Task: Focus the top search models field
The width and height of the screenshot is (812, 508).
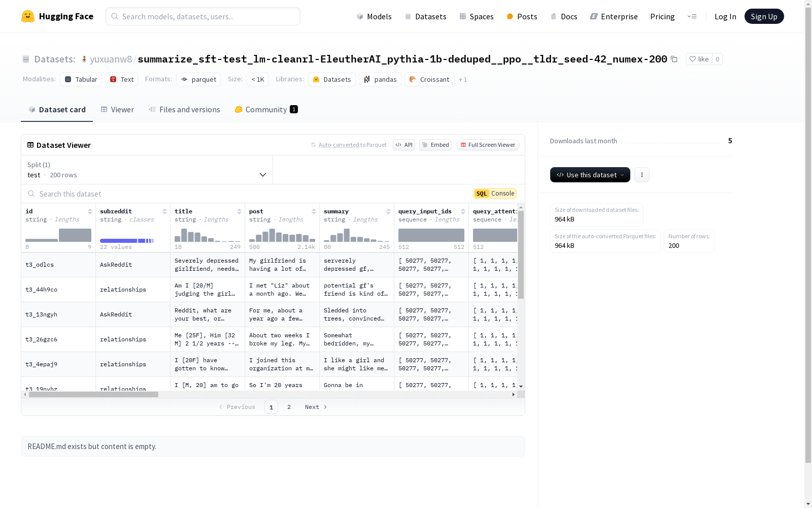Action: [x=203, y=16]
